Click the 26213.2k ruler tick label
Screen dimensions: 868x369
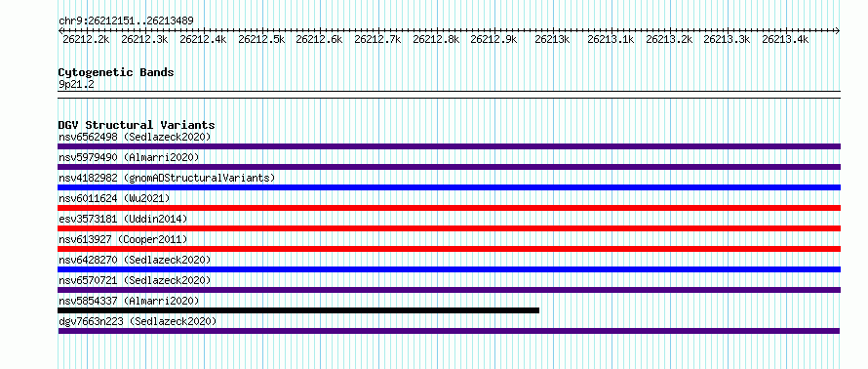[x=669, y=39]
